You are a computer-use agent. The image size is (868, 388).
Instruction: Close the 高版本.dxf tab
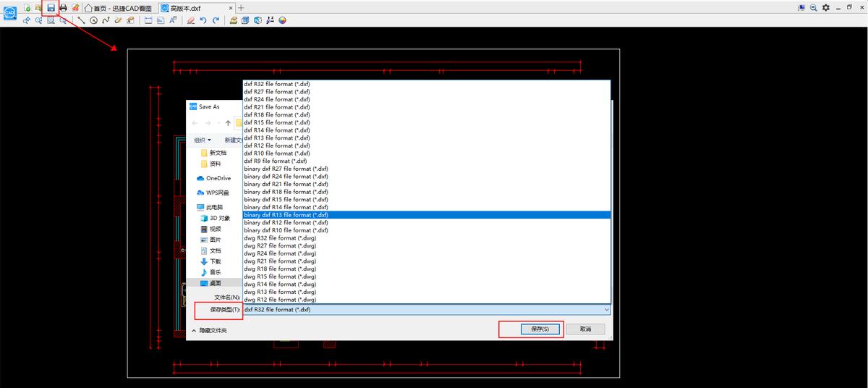point(230,8)
